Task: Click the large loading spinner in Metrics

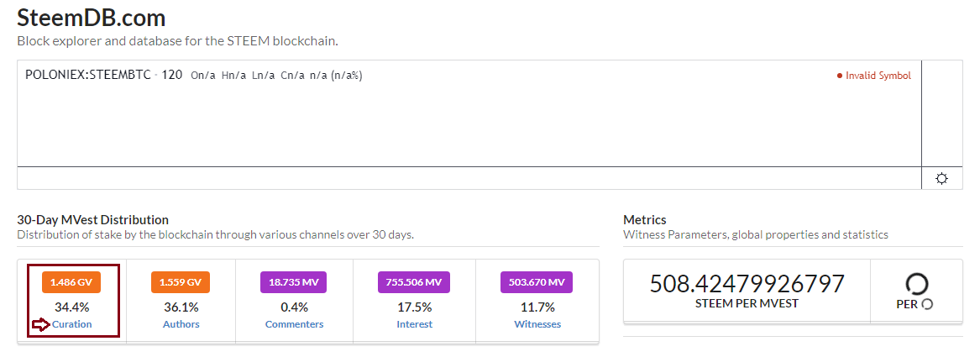Action: (918, 283)
